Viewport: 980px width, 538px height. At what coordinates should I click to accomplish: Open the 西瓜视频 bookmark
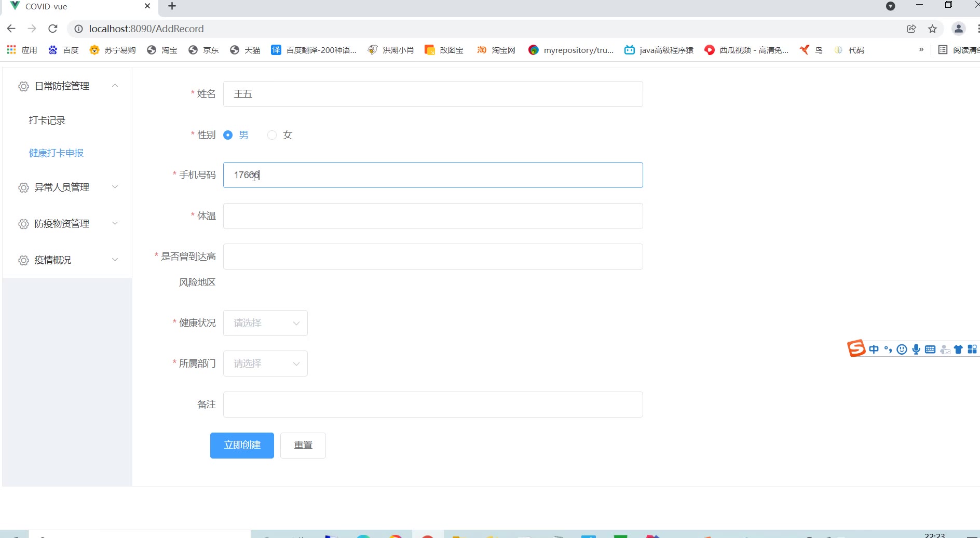tap(746, 50)
